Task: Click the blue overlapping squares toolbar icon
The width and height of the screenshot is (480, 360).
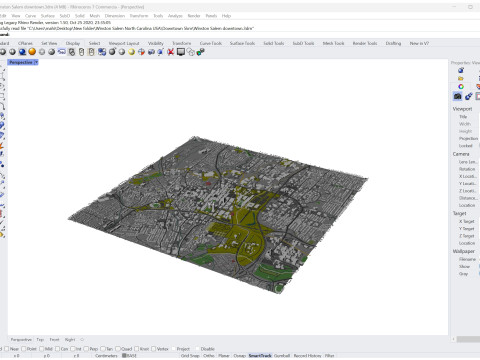Action: pos(102,52)
